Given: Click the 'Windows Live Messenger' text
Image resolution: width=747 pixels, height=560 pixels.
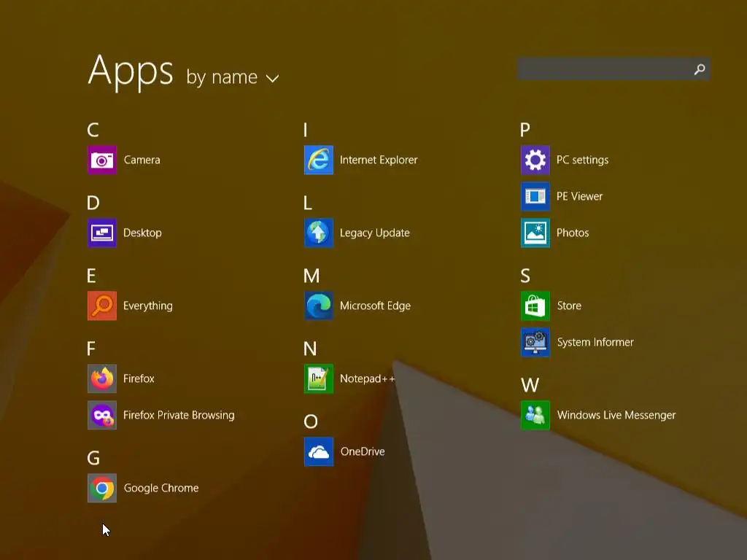Looking at the screenshot, I should pyautogui.click(x=616, y=415).
